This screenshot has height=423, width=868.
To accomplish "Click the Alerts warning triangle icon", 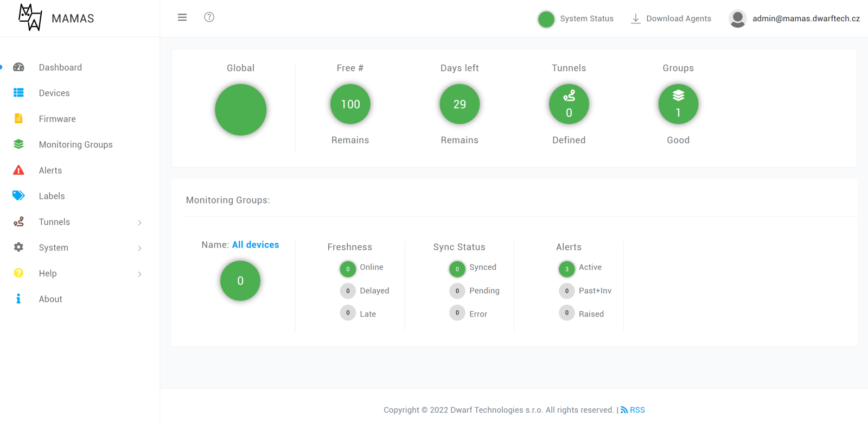I will (x=18, y=171).
